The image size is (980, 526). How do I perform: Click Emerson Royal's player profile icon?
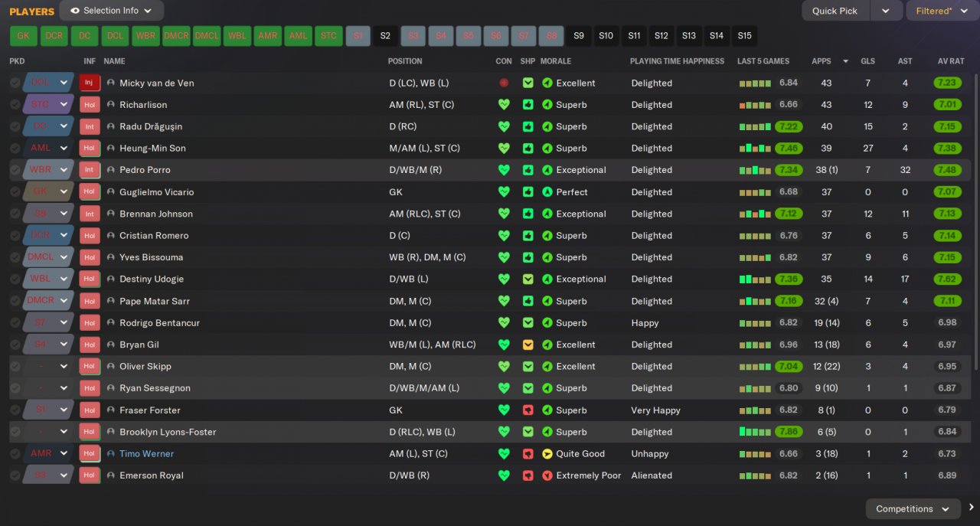click(x=111, y=475)
